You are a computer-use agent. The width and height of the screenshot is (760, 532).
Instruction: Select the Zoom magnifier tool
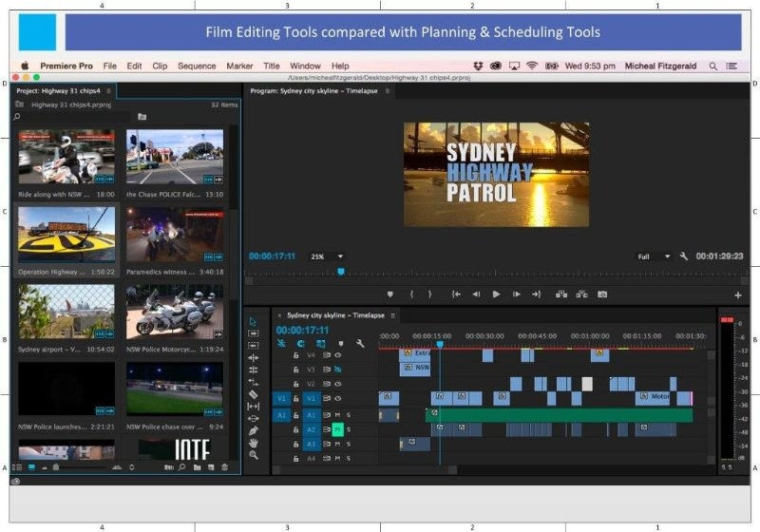tap(253, 455)
